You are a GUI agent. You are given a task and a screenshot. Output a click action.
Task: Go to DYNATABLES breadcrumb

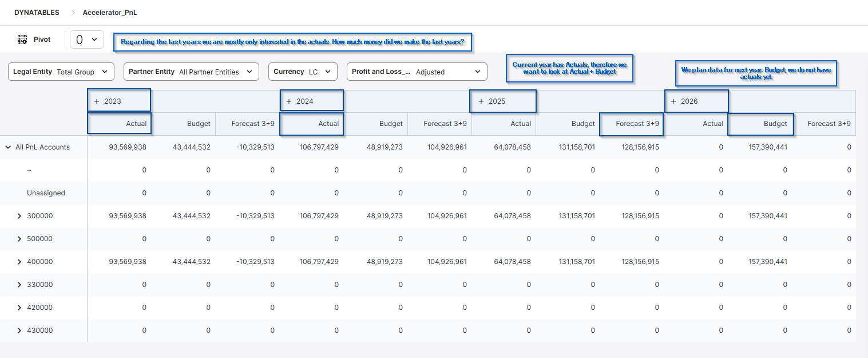pos(36,12)
